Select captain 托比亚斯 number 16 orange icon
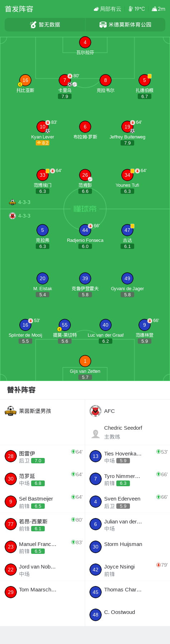 point(25,80)
